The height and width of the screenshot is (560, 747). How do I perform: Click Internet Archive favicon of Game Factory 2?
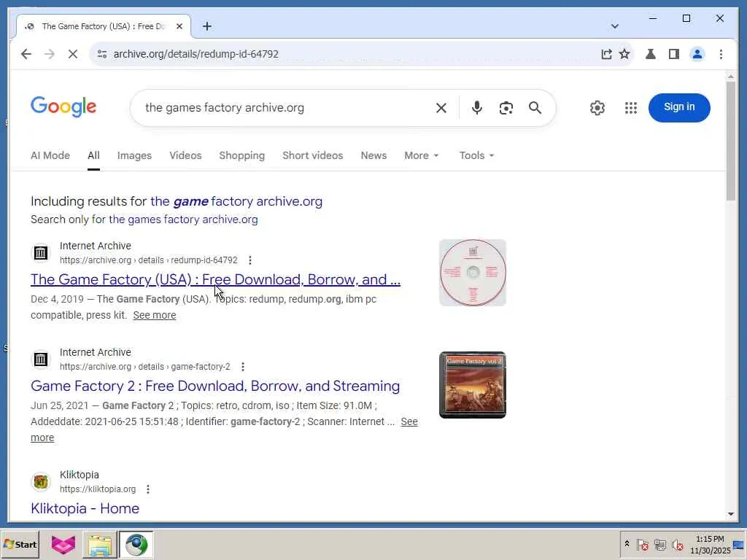(41, 359)
